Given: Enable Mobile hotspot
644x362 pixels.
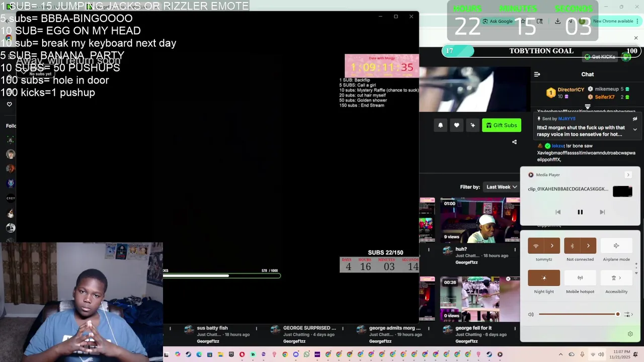Looking at the screenshot, I should pos(580,278).
